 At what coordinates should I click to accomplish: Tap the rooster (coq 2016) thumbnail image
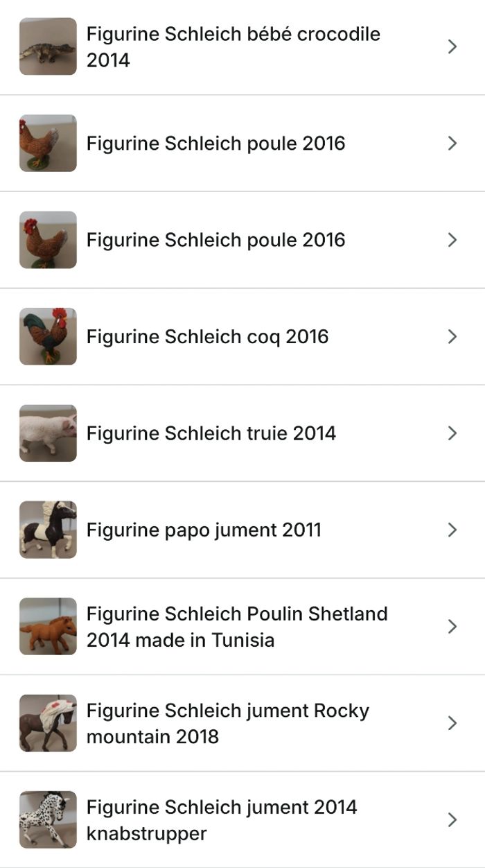(48, 336)
